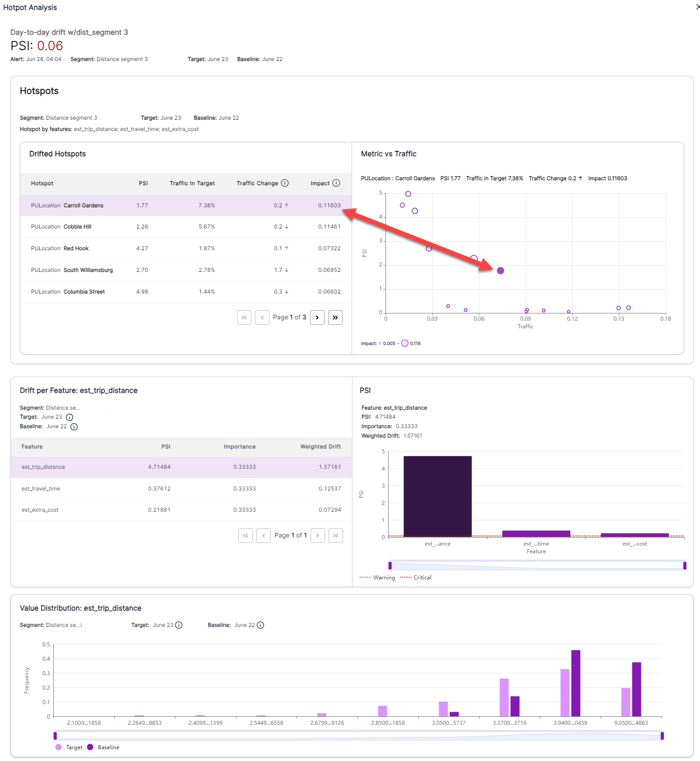Viewport: 700px width, 761px height.
Task: Go to next page of Drifted Hotspots
Action: [317, 317]
